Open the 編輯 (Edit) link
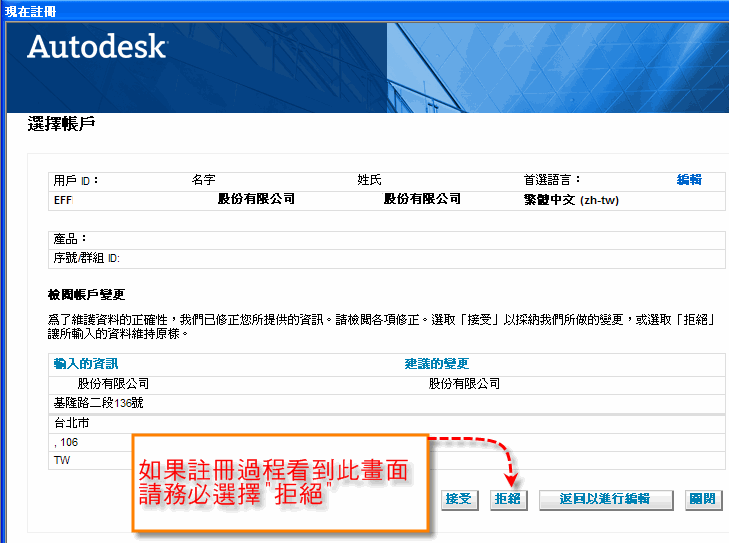 tap(689, 179)
